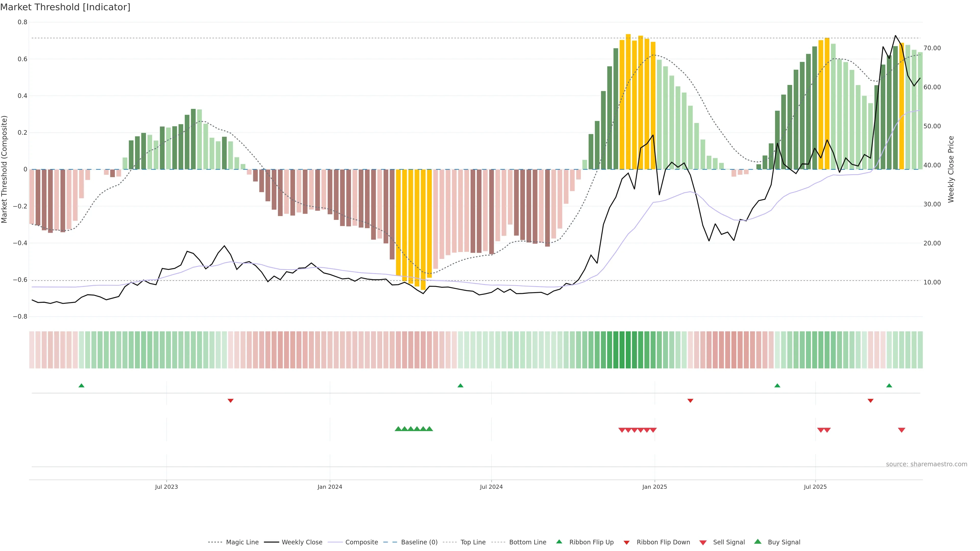Image resolution: width=980 pixels, height=551 pixels.
Task: Click Ribbon Flip Down marker after Jan 2025
Action: click(690, 401)
